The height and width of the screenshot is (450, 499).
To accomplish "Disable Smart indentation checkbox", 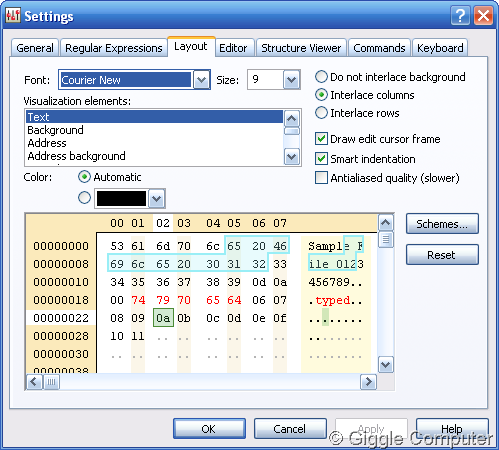I will [321, 159].
